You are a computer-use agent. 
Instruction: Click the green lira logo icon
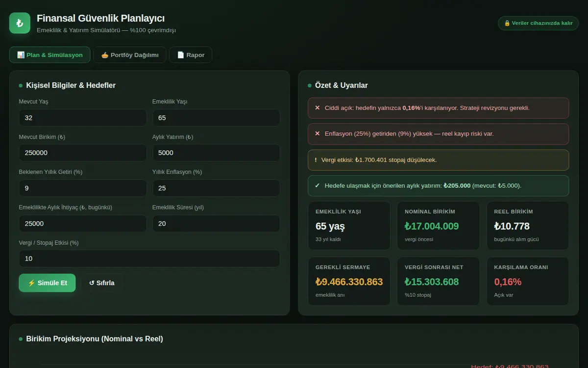(20, 23)
